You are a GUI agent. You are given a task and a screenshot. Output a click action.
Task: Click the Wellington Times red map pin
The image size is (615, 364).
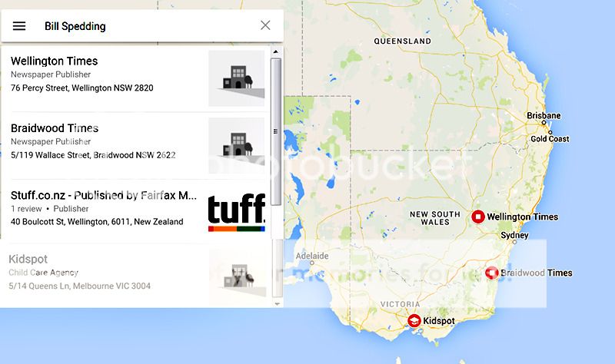(478, 217)
